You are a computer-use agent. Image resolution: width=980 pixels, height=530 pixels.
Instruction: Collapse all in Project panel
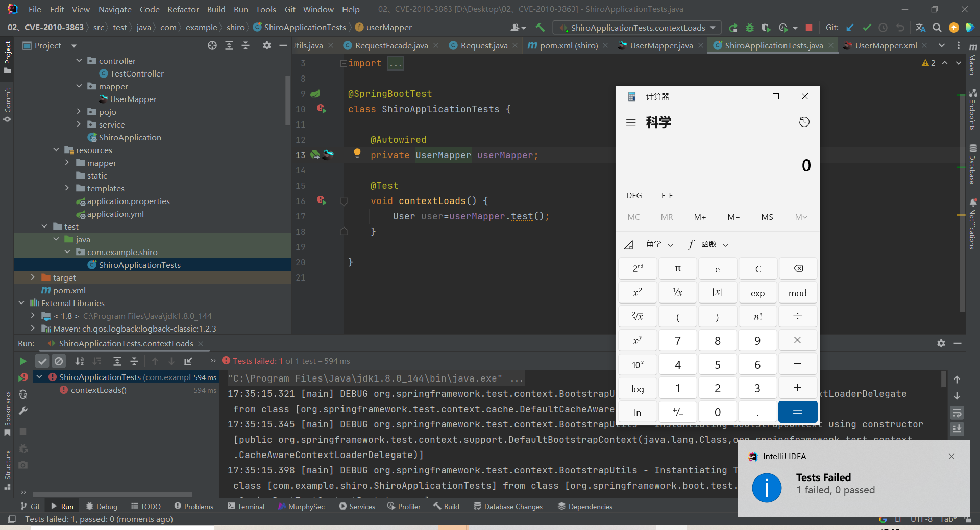[x=246, y=45]
